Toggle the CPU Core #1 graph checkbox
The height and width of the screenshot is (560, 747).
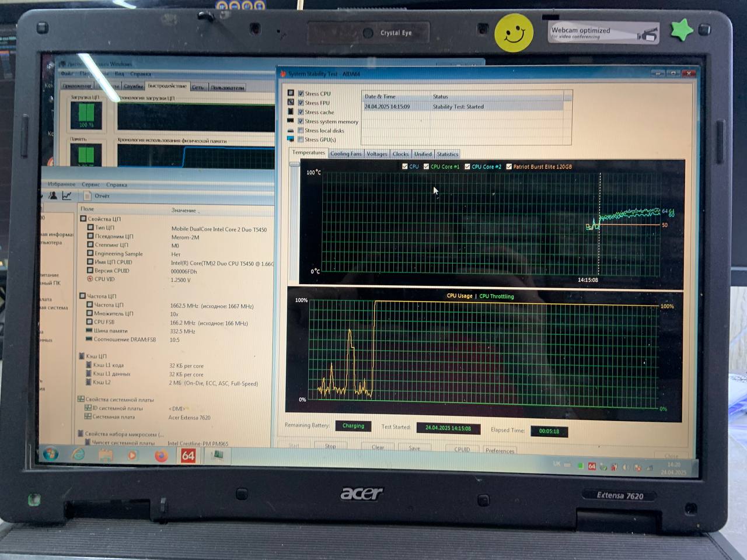click(427, 166)
